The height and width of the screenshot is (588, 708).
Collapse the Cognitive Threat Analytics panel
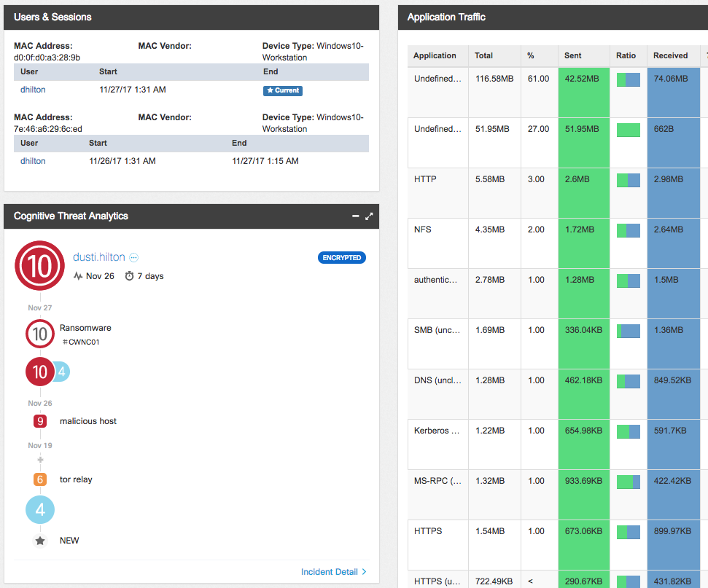point(355,216)
